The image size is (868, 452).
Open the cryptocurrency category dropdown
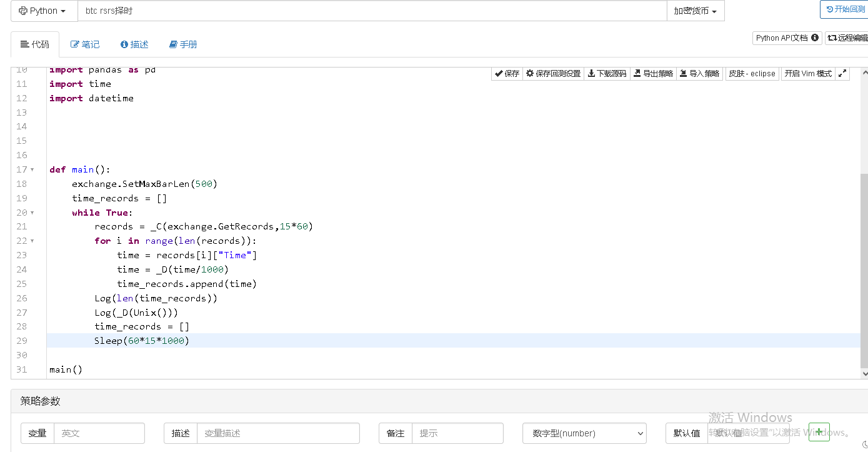(x=695, y=11)
